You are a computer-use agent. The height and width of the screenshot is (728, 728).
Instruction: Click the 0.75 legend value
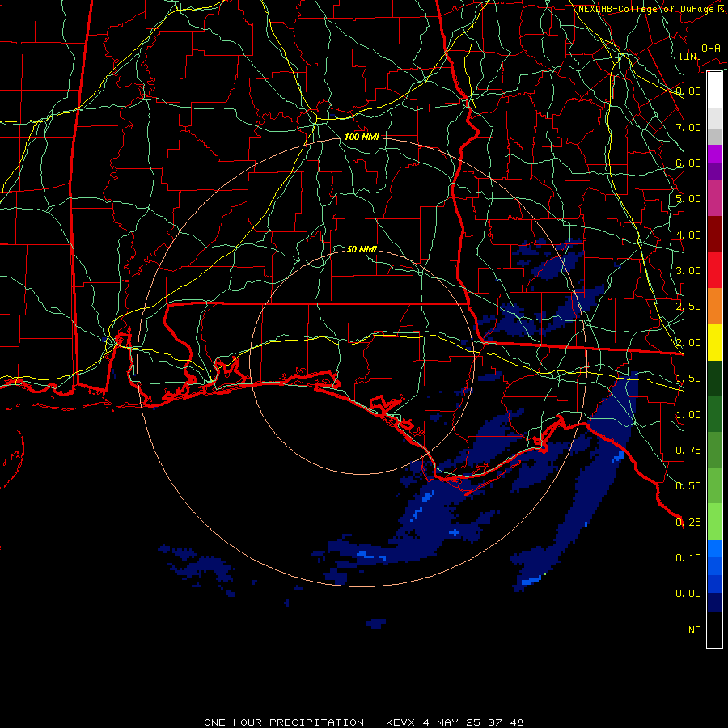[688, 451]
